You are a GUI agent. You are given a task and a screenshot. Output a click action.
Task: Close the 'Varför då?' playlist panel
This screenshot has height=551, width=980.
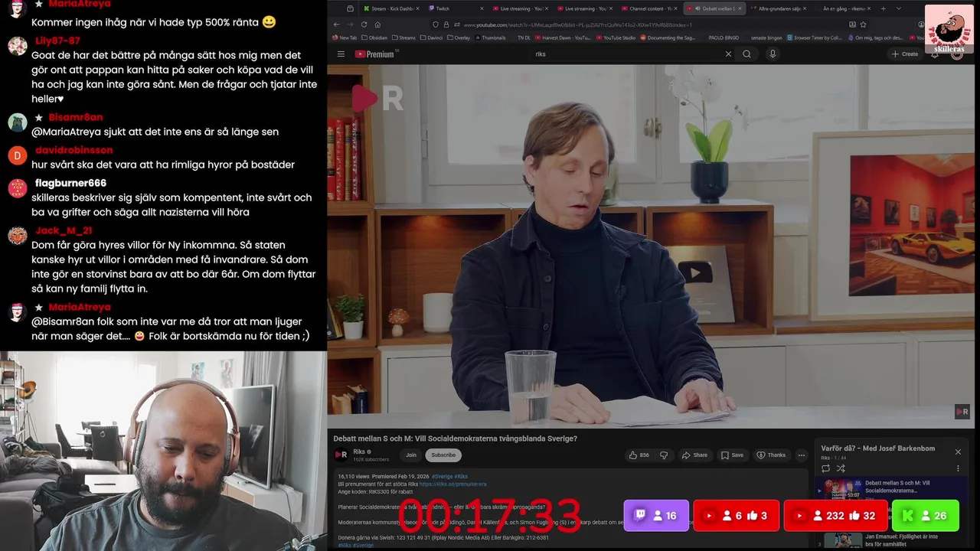click(x=958, y=452)
